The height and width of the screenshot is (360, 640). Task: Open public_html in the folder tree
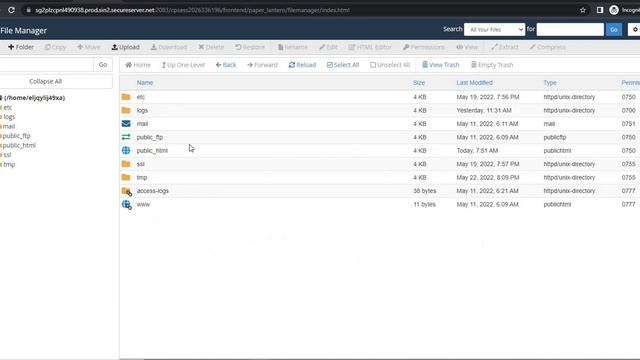click(x=19, y=145)
